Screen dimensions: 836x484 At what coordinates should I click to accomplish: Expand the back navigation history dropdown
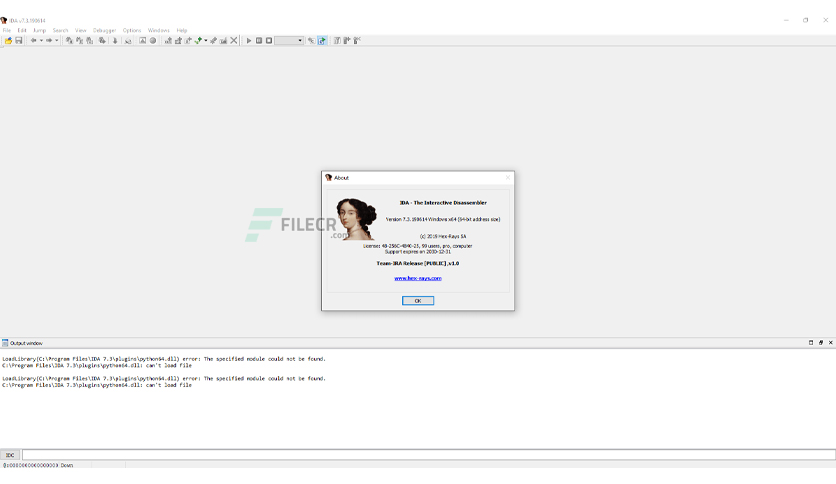click(x=41, y=41)
